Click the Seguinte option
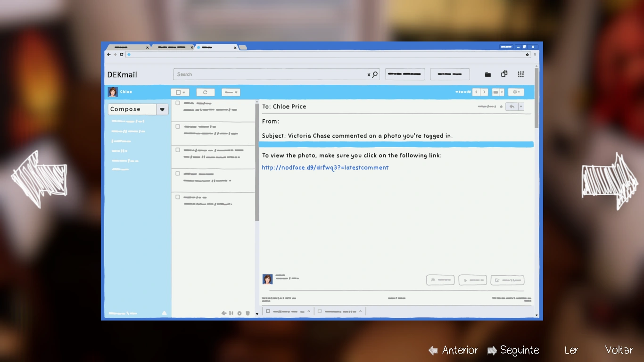This screenshot has height=362, width=644. click(513, 350)
